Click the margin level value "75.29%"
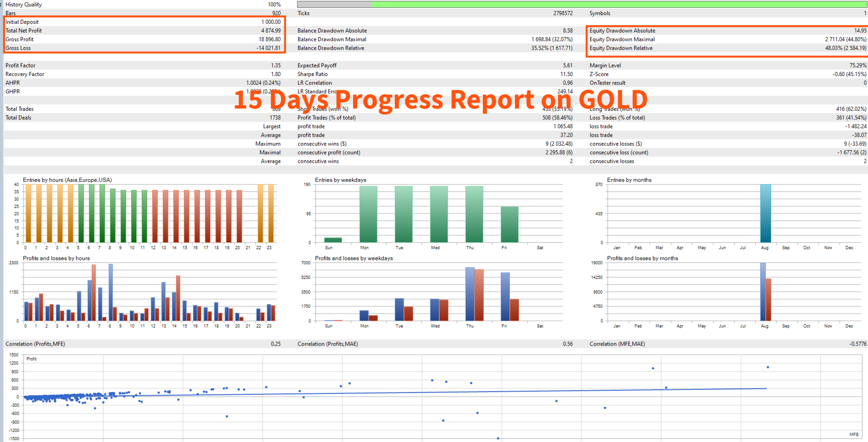The image size is (868, 442). [858, 65]
